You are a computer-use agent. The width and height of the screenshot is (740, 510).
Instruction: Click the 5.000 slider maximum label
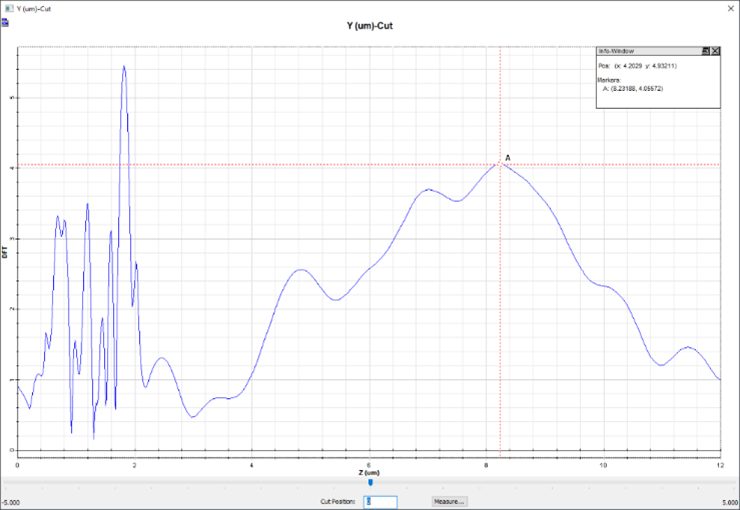727,503
